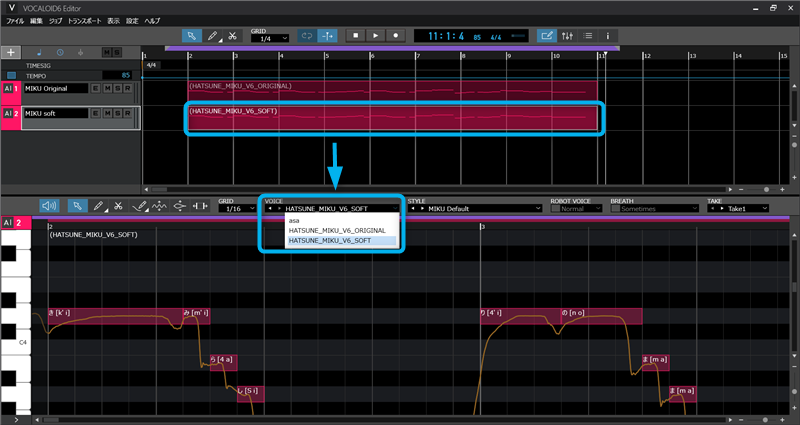Image resolution: width=800 pixels, height=425 pixels.
Task: Click the record button
Action: coord(395,36)
